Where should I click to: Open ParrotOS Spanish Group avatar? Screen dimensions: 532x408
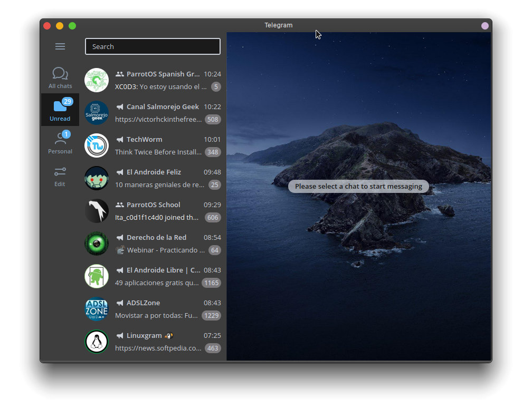[97, 80]
